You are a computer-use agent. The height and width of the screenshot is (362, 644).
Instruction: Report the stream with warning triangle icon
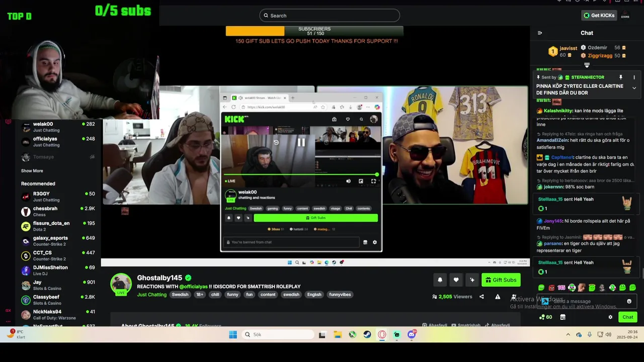coord(498,297)
